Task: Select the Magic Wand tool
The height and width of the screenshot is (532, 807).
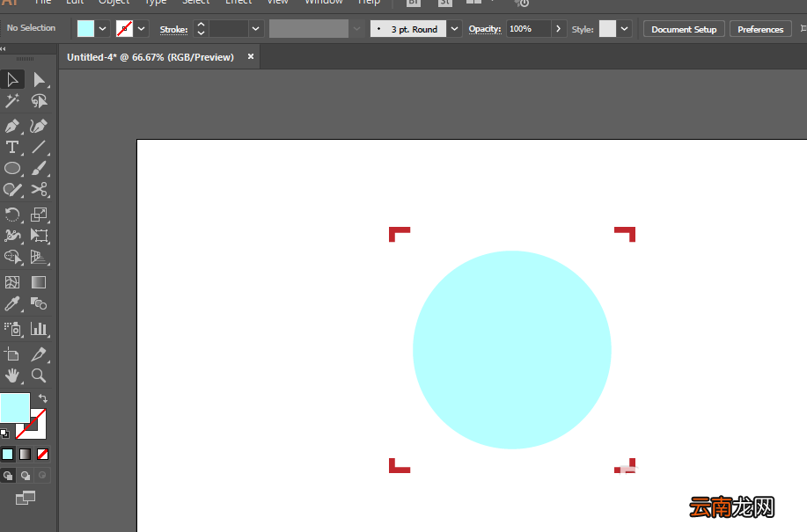Action: coord(12,101)
